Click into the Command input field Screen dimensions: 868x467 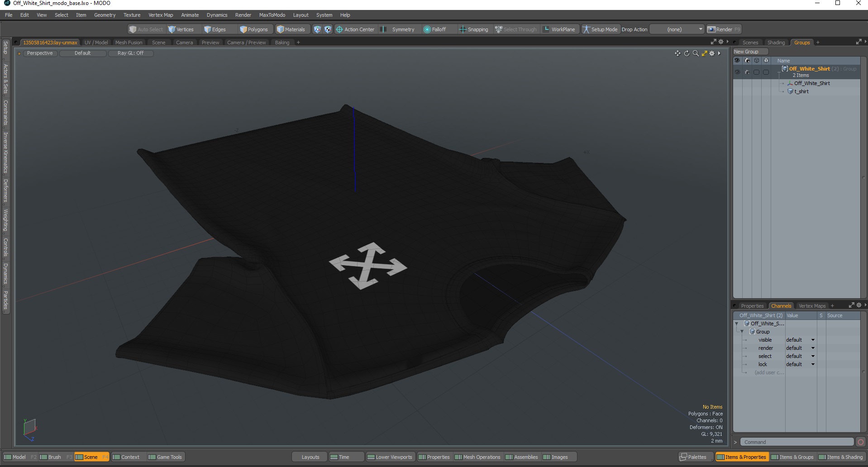[797, 442]
